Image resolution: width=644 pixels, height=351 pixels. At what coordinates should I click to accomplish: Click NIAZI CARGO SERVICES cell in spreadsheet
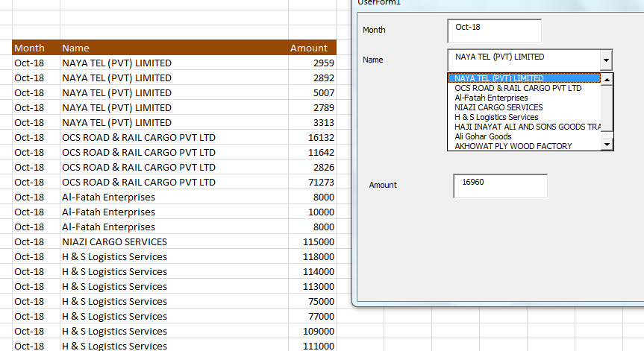click(x=174, y=241)
